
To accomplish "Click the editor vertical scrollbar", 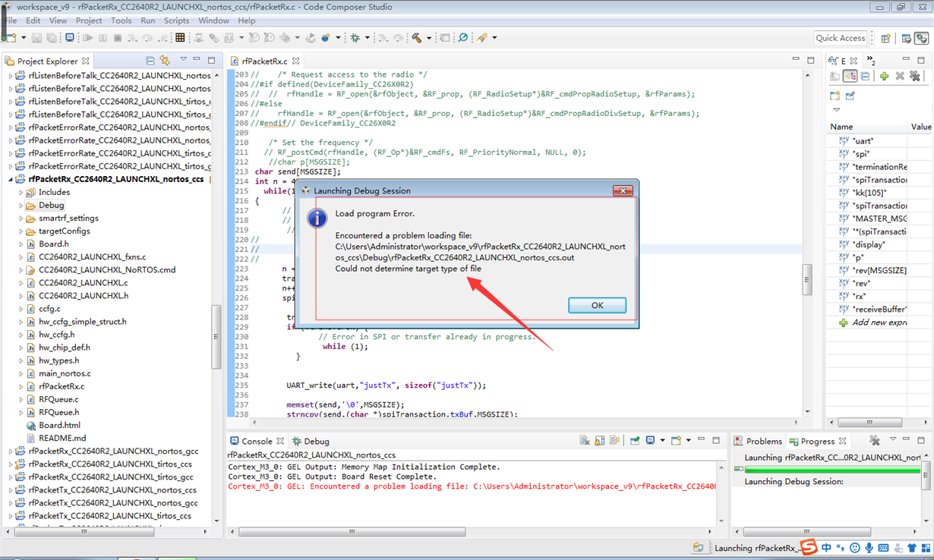I will click(807, 281).
